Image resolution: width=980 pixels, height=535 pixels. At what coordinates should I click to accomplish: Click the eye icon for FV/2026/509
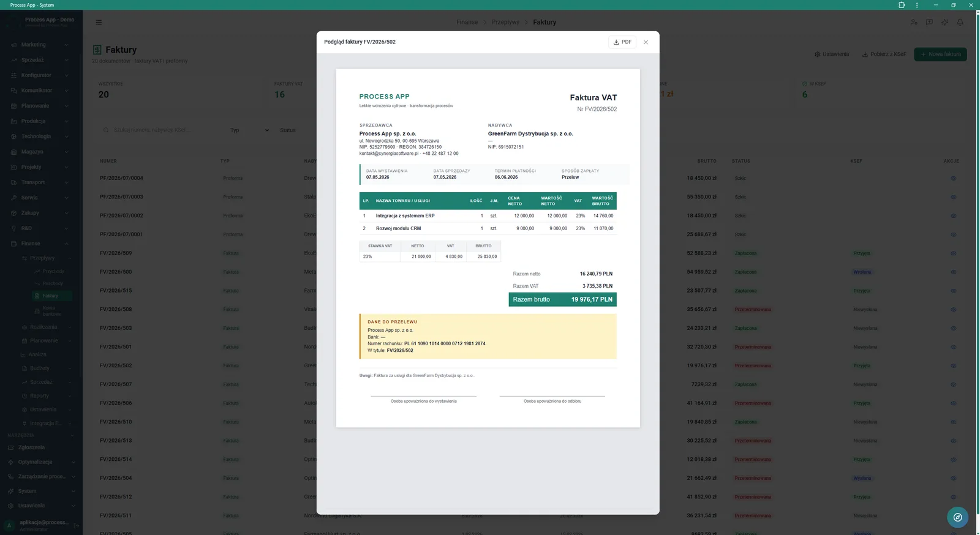(x=953, y=253)
